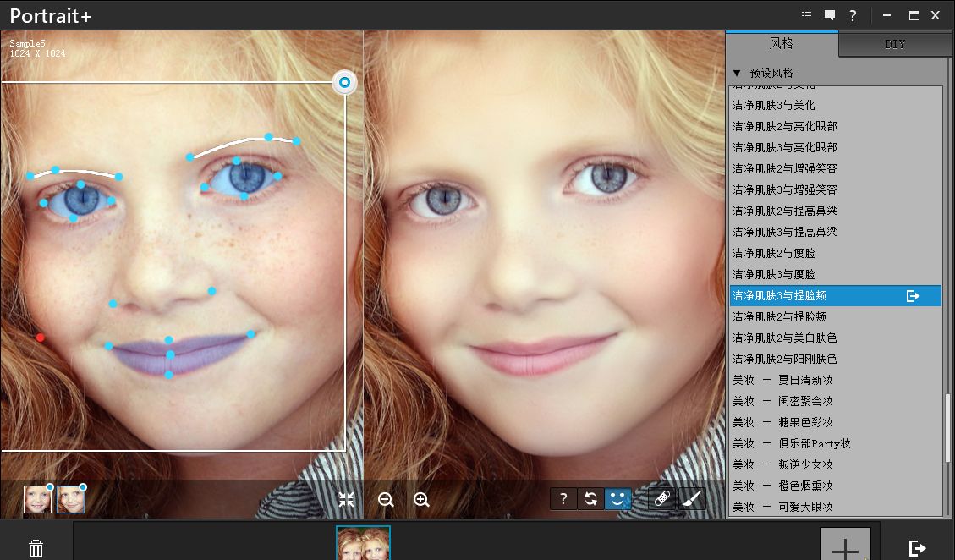Apply the 美妆 － 夏日清新妆 preset
The width and height of the screenshot is (955, 560).
[x=782, y=380]
